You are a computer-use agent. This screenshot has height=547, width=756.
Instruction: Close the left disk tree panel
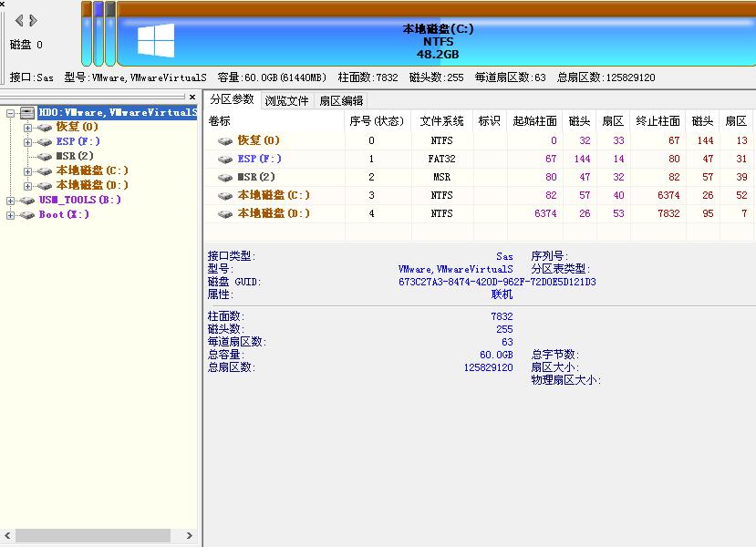(192, 97)
